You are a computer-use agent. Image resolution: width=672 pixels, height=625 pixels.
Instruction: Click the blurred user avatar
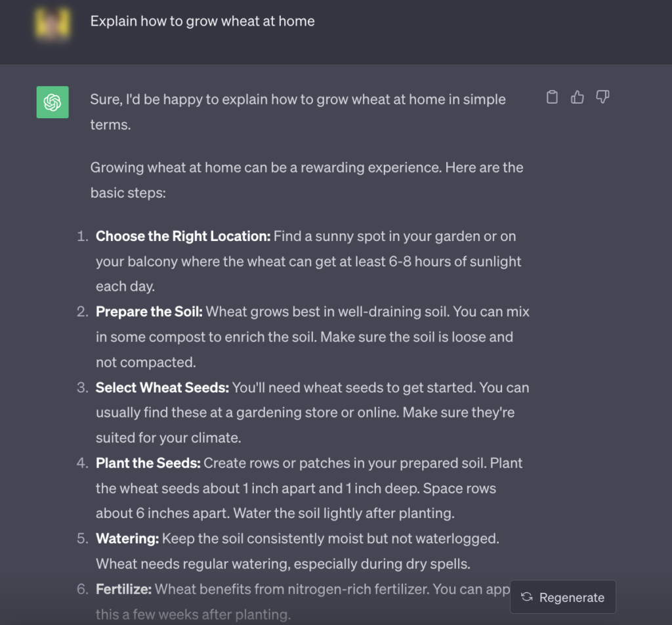[52, 22]
